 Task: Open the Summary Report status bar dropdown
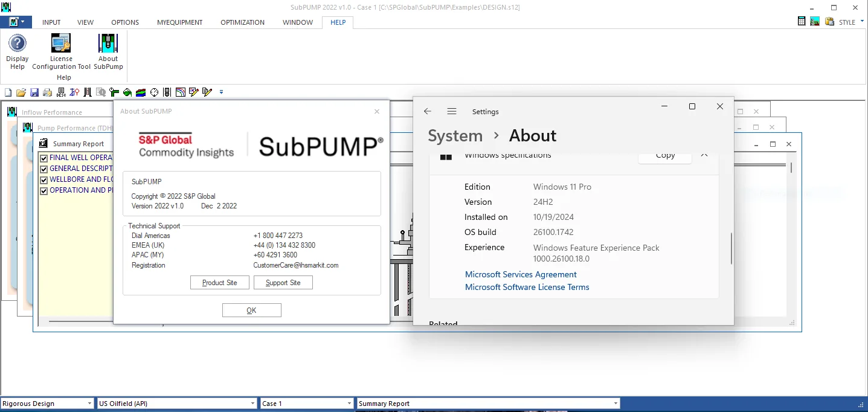pos(616,404)
